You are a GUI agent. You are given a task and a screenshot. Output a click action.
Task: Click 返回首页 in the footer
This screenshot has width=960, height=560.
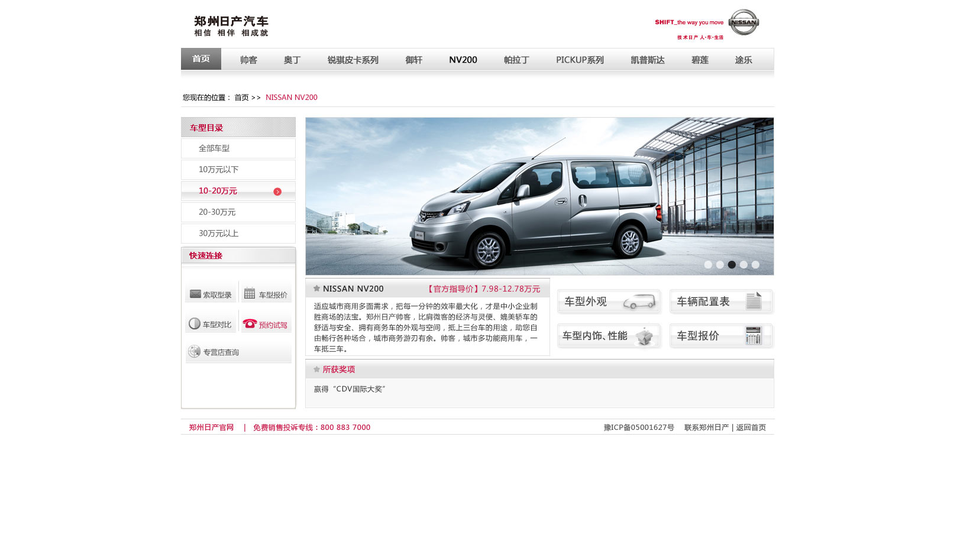751,428
